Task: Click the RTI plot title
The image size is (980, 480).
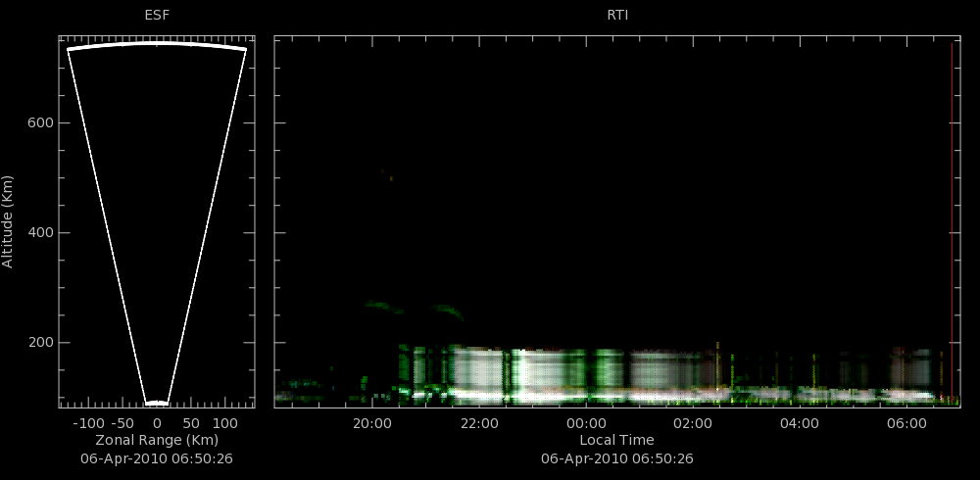Action: [x=617, y=15]
